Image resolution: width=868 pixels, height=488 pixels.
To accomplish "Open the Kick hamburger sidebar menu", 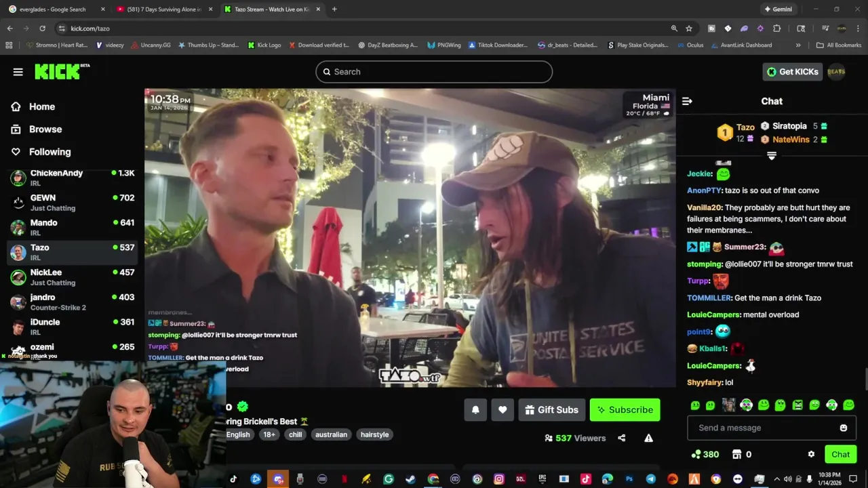I will point(18,72).
